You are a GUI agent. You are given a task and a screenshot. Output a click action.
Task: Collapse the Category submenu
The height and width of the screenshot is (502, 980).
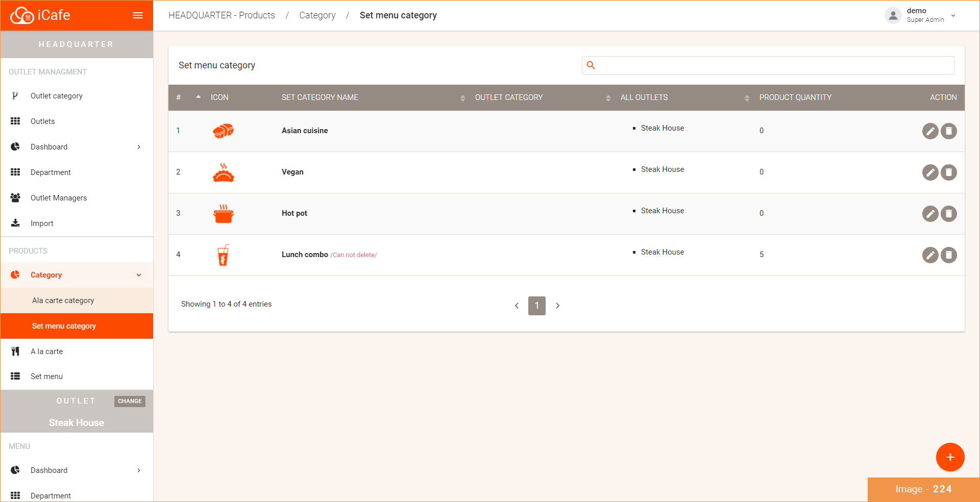tap(139, 275)
